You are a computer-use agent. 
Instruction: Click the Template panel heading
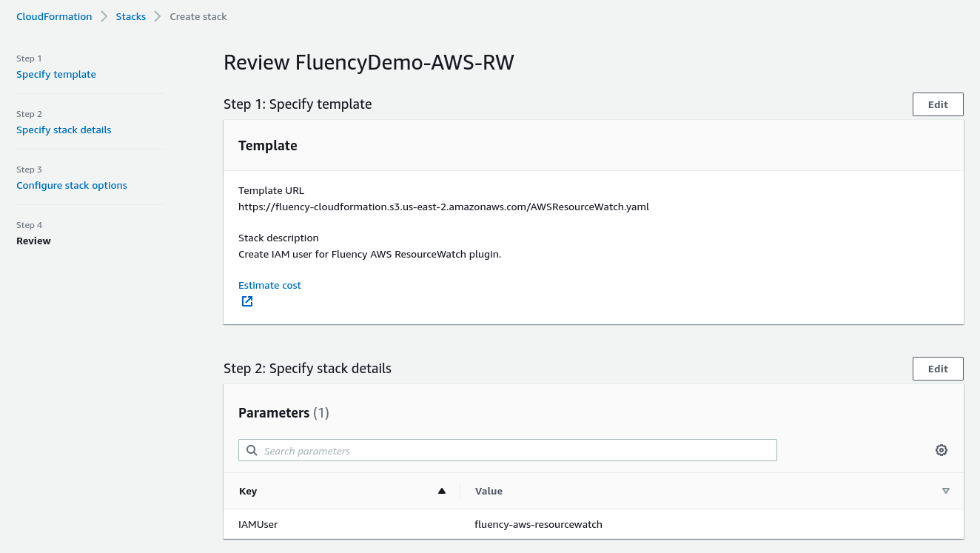point(268,146)
